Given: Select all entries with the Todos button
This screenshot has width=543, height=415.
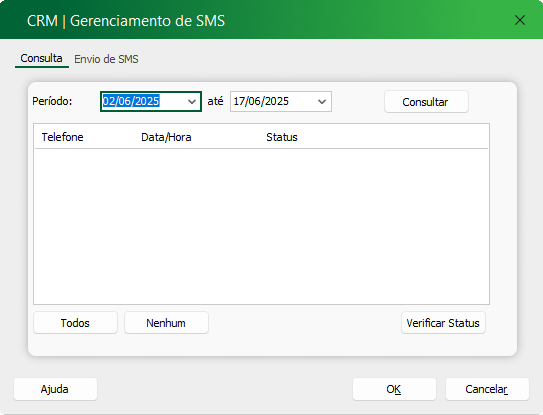Looking at the screenshot, I should pyautogui.click(x=75, y=323).
